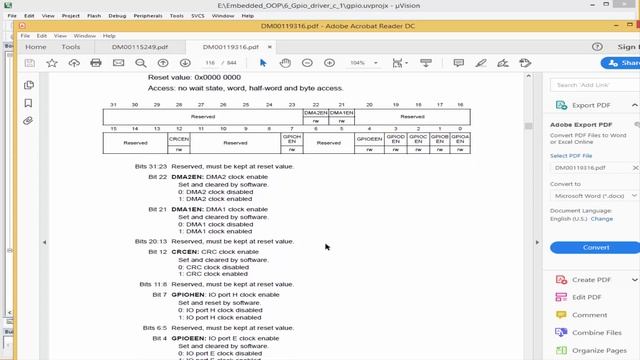The width and height of the screenshot is (640, 360).
Task: Click the blue Convert button
Action: pyautogui.click(x=595, y=247)
